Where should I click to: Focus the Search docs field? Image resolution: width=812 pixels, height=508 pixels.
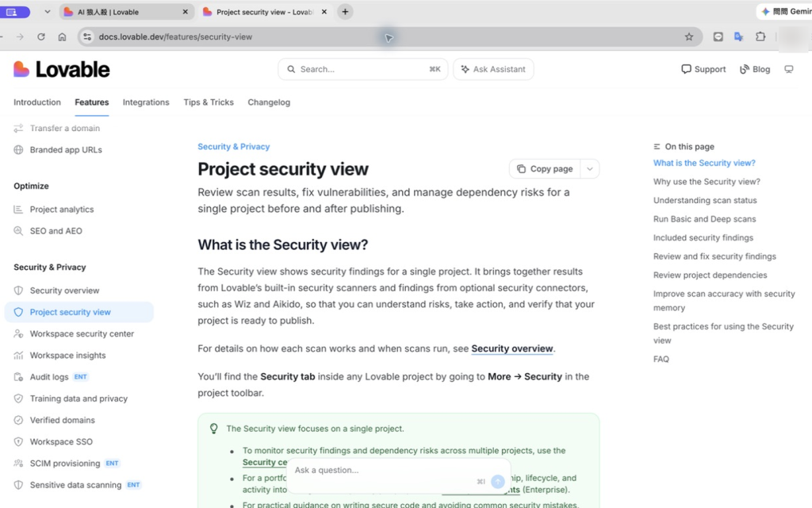pyautogui.click(x=363, y=69)
